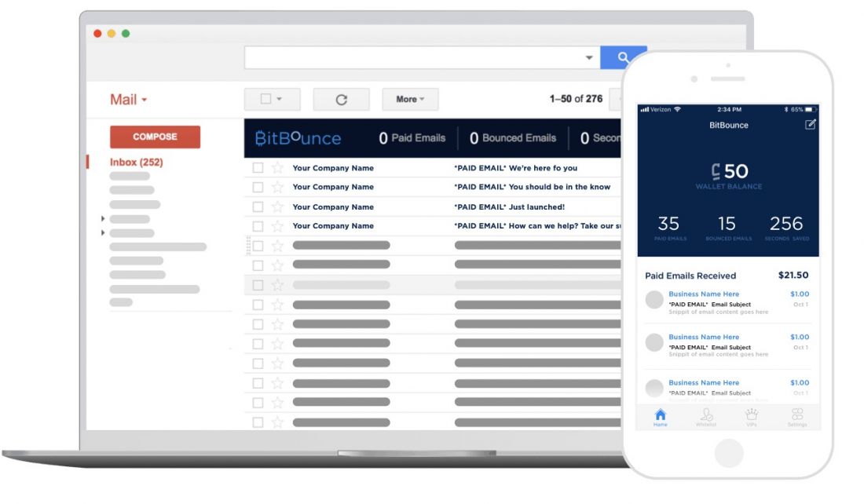The height and width of the screenshot is (504, 864).
Task: Click the red close window dot
Action: coord(97,34)
